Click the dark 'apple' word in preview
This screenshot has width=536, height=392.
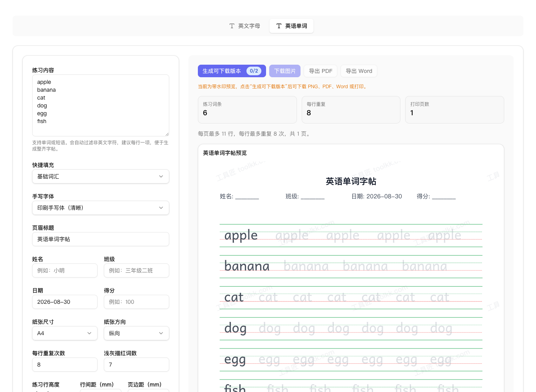(x=241, y=236)
